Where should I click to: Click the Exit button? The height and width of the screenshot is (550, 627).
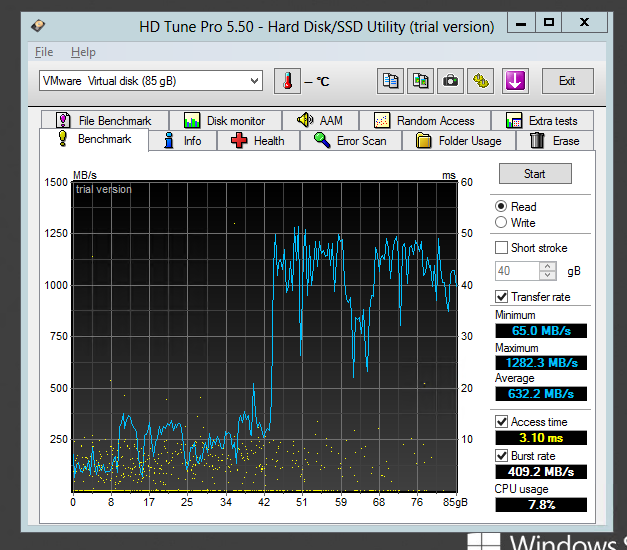click(x=567, y=81)
